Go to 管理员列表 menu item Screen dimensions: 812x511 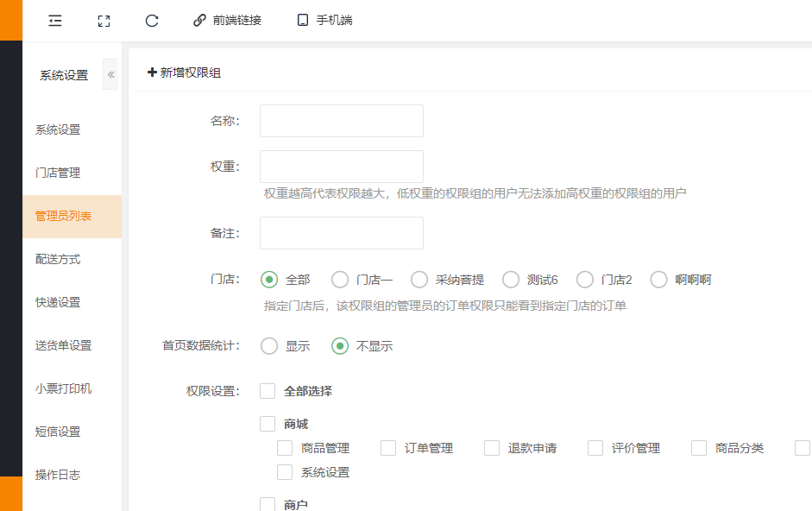click(63, 216)
